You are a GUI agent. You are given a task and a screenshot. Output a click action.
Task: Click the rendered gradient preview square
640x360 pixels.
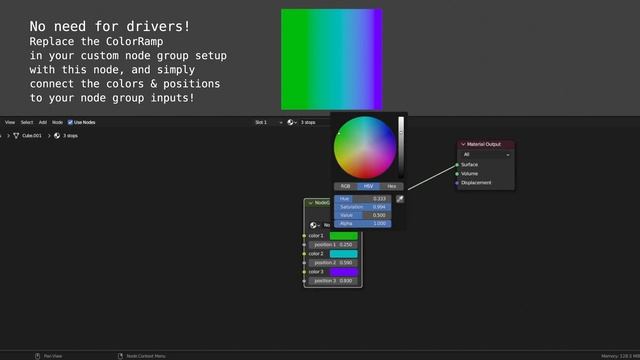[332, 60]
